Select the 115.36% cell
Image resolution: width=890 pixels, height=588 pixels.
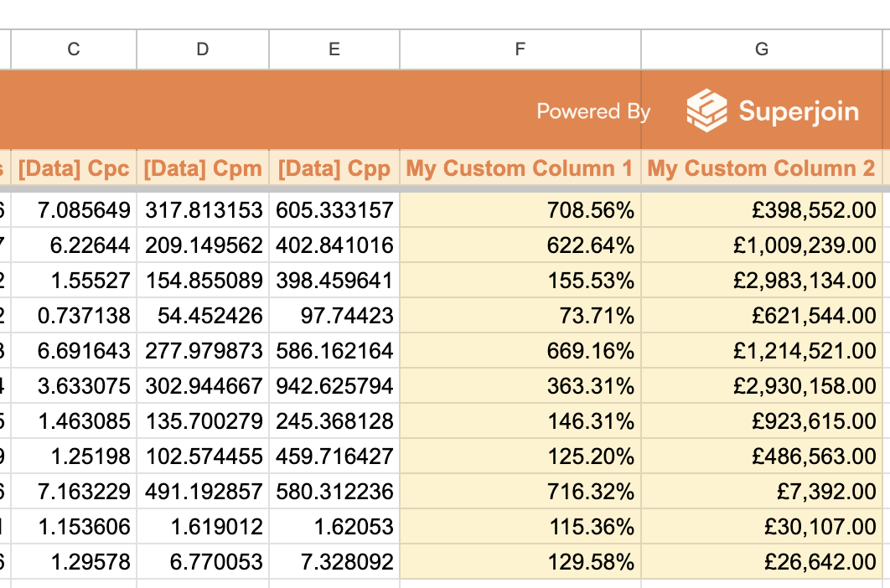point(520,527)
